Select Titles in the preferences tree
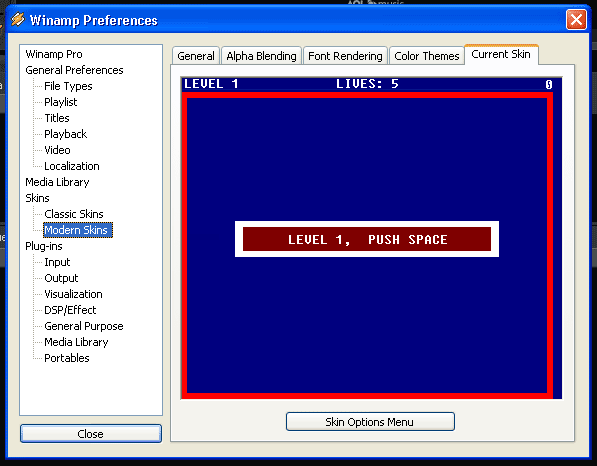 (x=57, y=118)
